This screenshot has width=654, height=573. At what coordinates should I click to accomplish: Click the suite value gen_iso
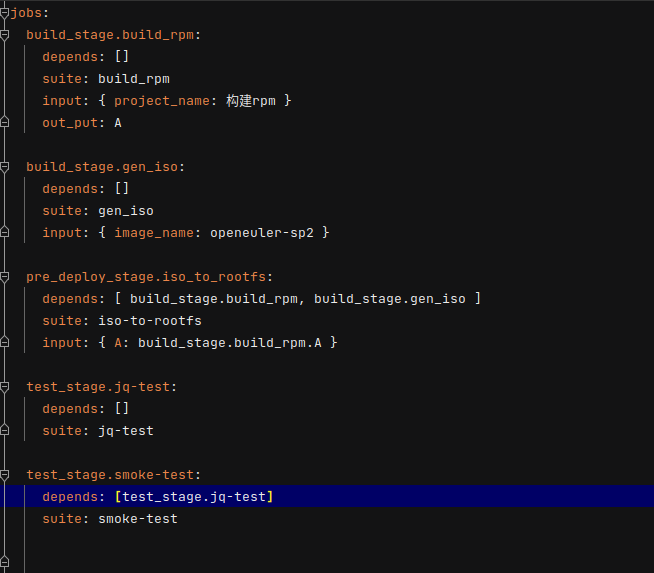pos(126,211)
